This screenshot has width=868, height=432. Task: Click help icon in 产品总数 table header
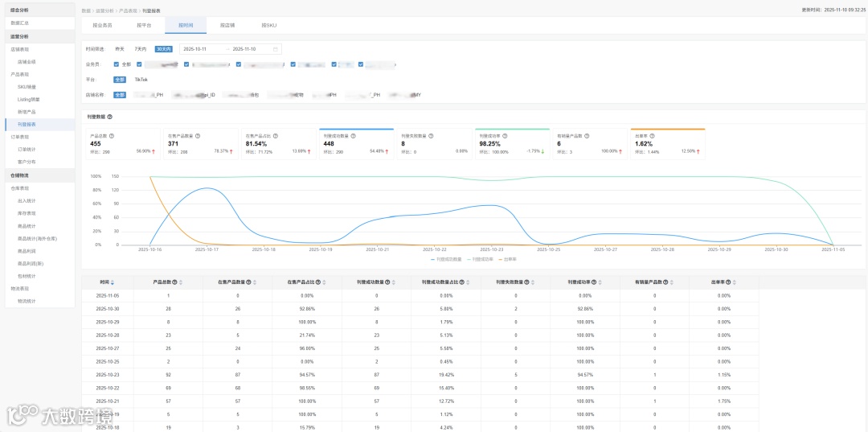175,282
